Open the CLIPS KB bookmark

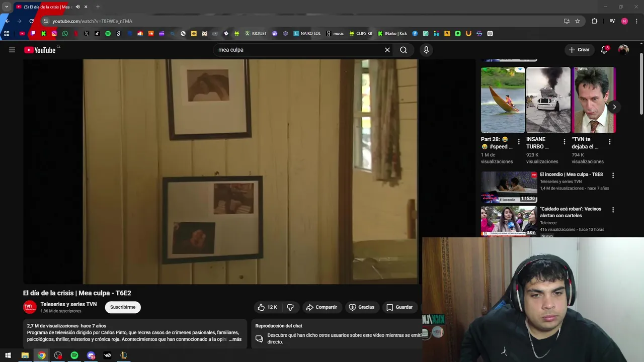[361, 34]
